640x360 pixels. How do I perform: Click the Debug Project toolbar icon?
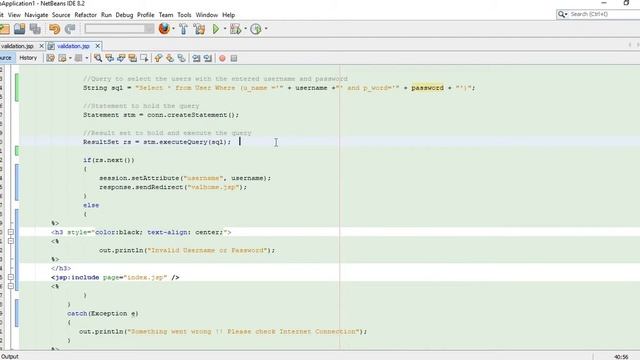pos(235,29)
